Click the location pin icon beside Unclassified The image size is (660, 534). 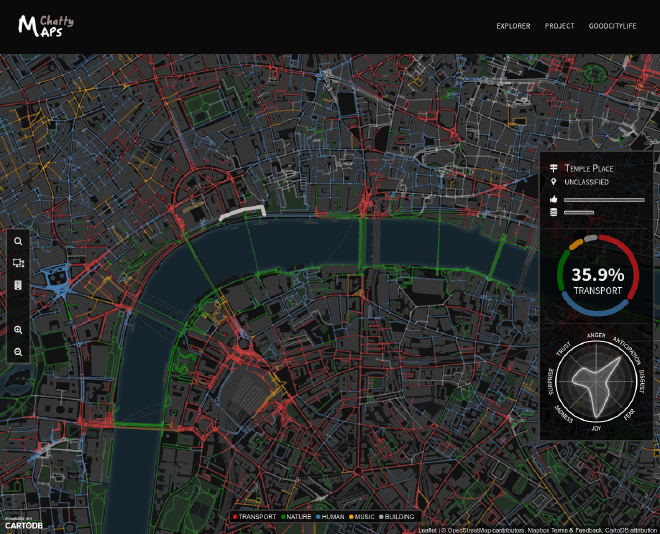553,183
